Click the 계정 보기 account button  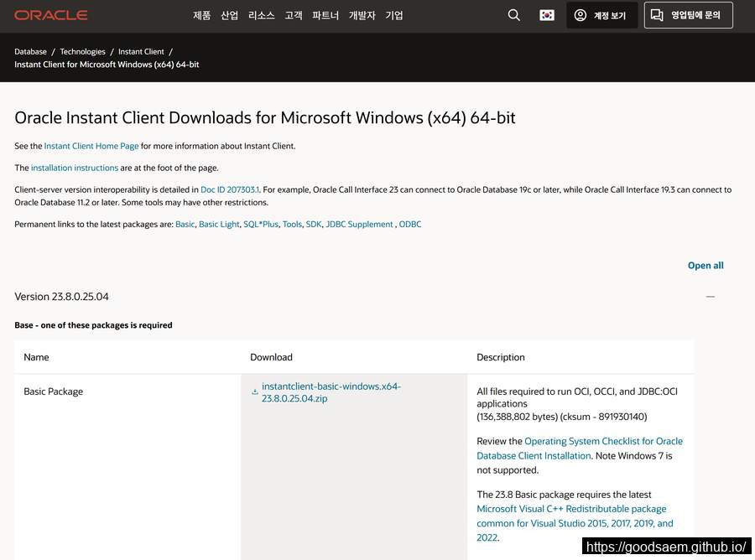tap(601, 15)
